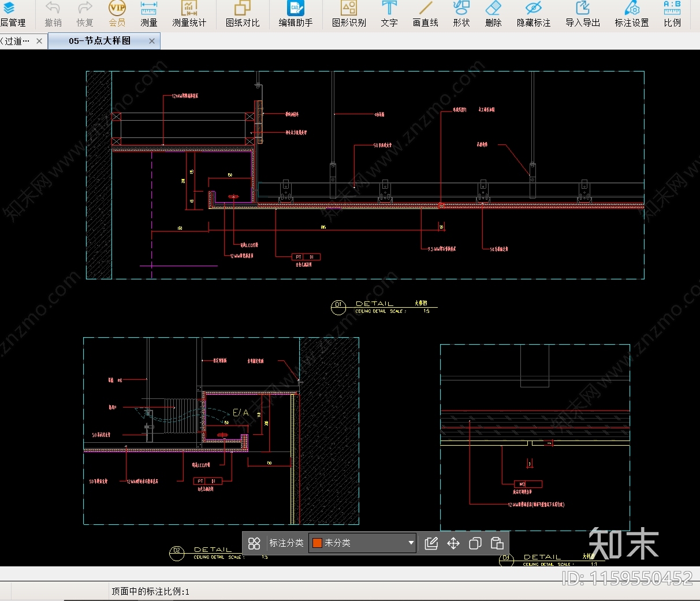Click the 标注分类 label in floating bar
The width and height of the screenshot is (700, 601).
point(286,543)
